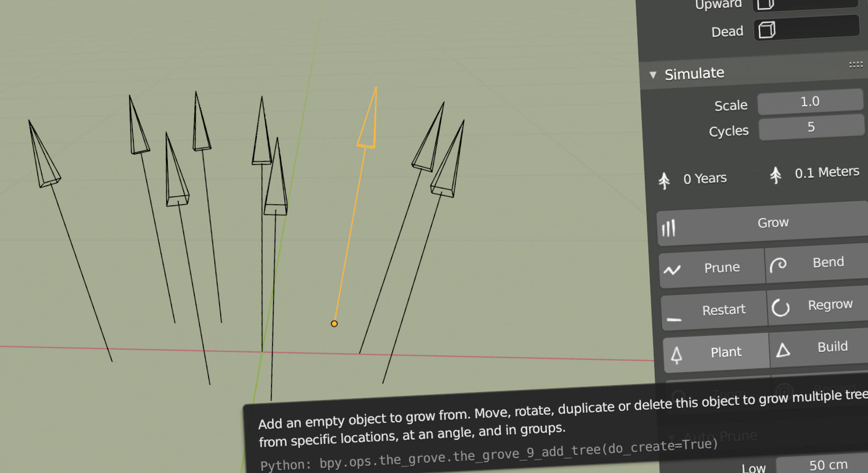Image resolution: width=868 pixels, height=473 pixels.
Task: Click the Scale label
Action: [731, 106]
